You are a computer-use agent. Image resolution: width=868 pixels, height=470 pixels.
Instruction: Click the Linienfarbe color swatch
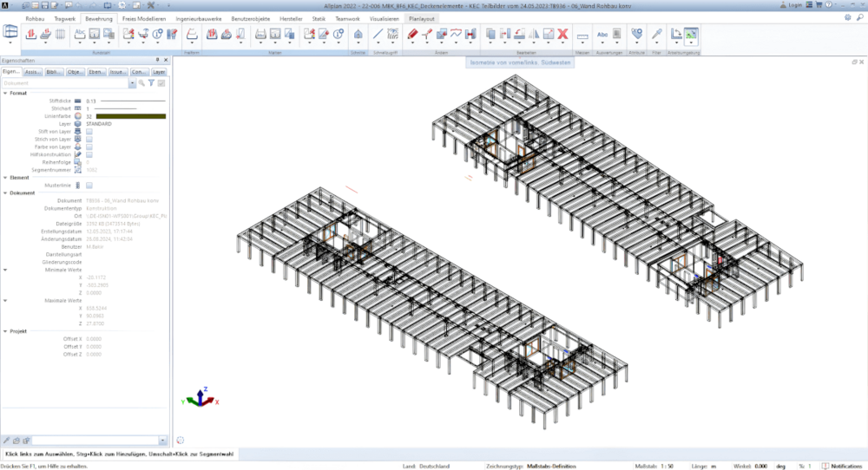point(130,115)
